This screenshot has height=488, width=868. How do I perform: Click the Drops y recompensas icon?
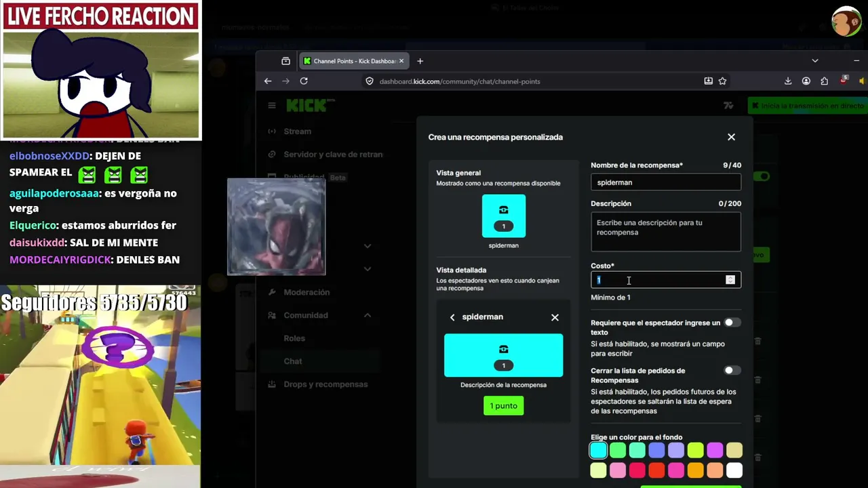[272, 384]
